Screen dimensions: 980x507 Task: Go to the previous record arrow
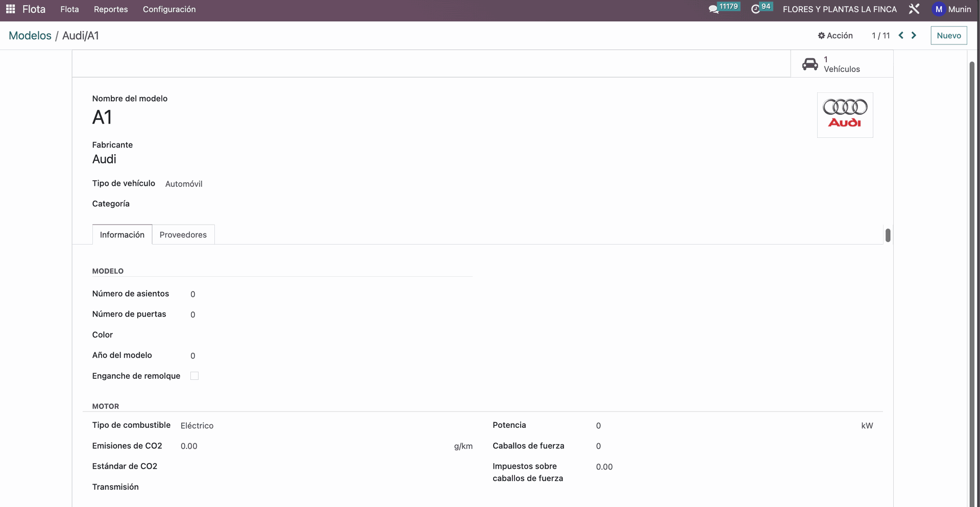pyautogui.click(x=901, y=35)
